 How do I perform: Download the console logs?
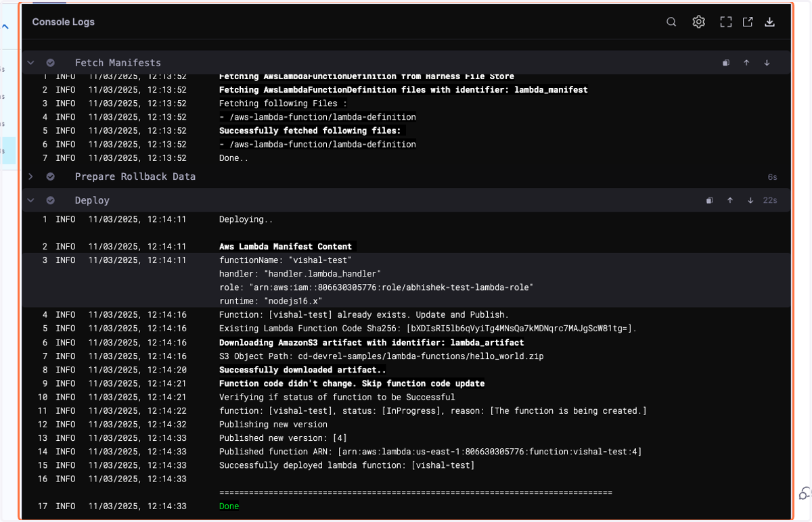769,22
